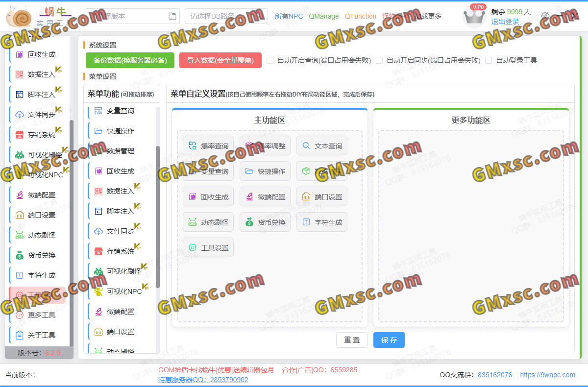Screen dimensions: 588x387
Task: Enable 自动开启同步 checkbox
Action: [x=379, y=60]
